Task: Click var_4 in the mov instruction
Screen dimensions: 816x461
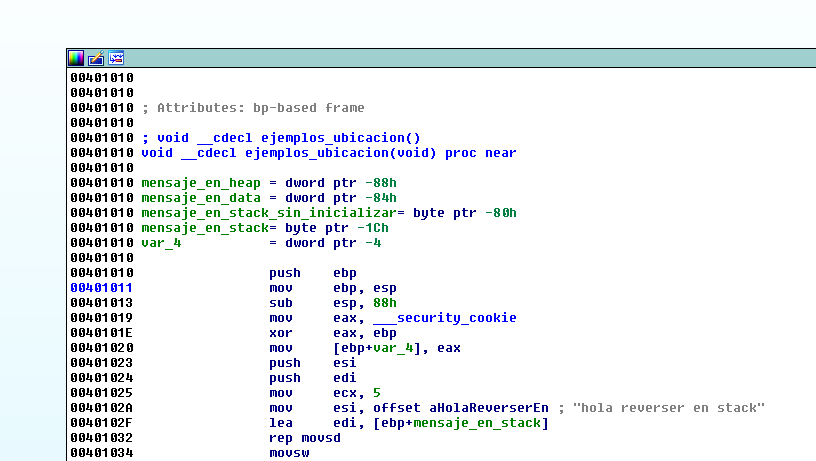Action: pyautogui.click(x=400, y=348)
